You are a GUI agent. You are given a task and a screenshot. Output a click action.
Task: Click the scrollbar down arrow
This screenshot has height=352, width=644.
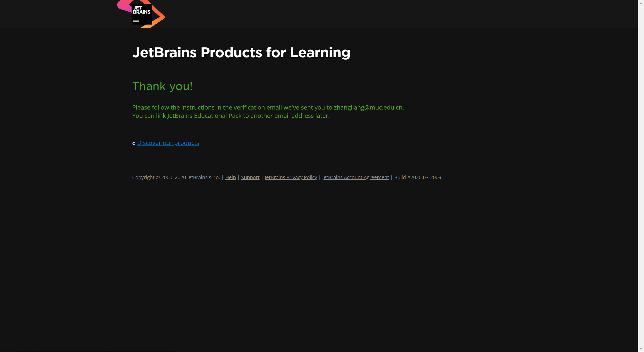(641, 349)
